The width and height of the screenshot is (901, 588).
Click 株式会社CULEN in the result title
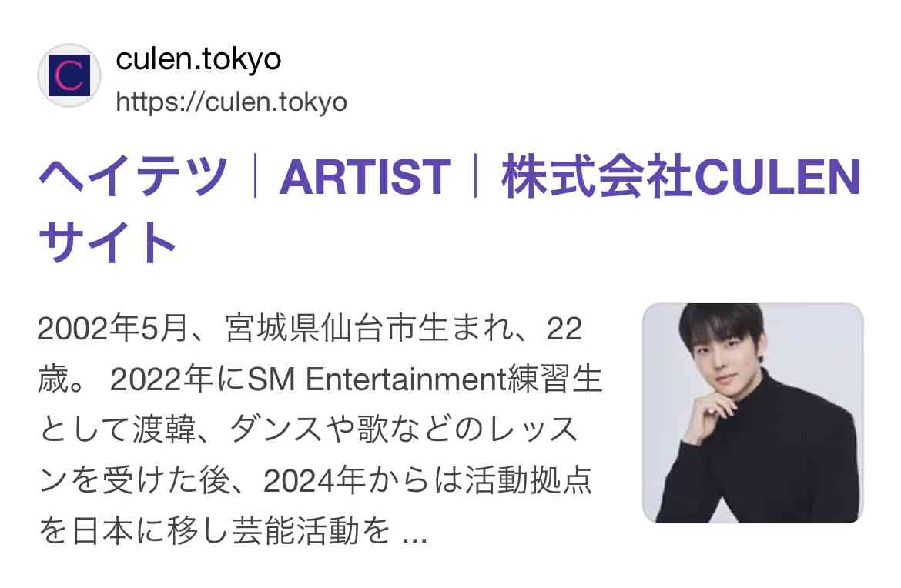[681, 177]
